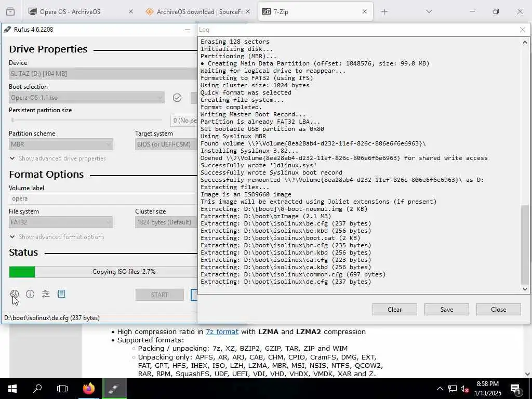Open Cluster size 1024 bytes dropdown
The image size is (532, 399).
pos(166,222)
